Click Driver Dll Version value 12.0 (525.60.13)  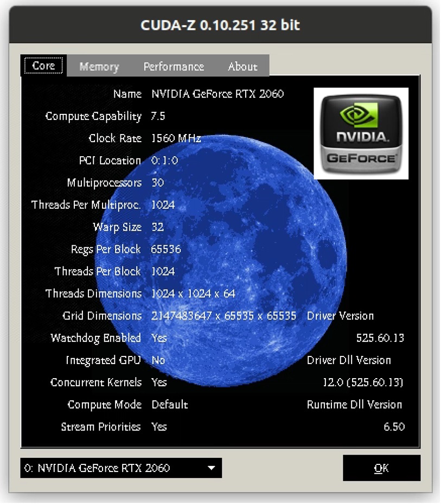(363, 382)
